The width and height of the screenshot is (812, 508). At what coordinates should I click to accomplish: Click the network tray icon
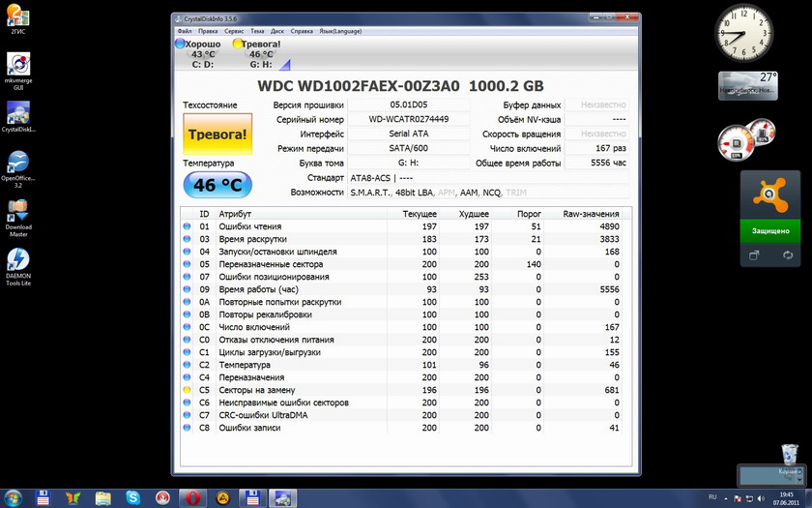749,498
